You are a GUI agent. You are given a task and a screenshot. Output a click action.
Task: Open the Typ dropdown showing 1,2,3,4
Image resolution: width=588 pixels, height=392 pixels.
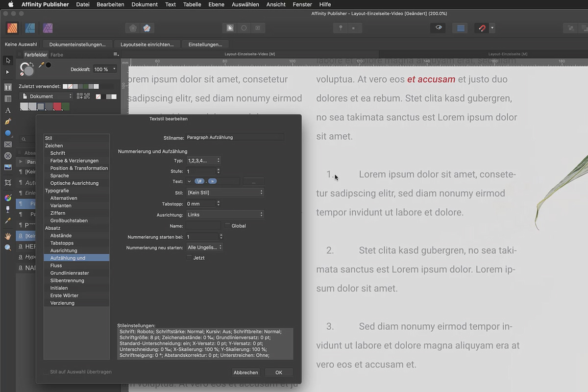pos(204,160)
